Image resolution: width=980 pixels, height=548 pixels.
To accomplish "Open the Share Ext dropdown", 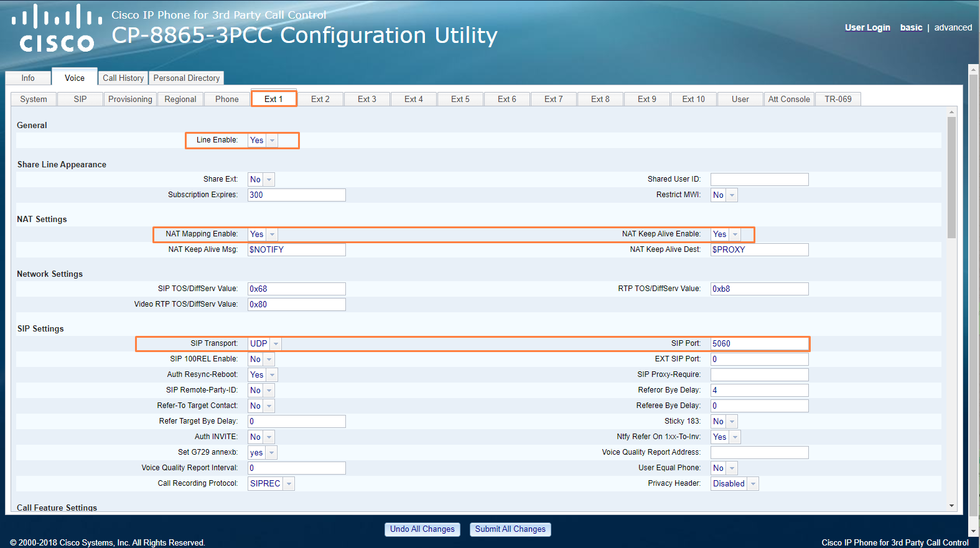I will tap(261, 180).
